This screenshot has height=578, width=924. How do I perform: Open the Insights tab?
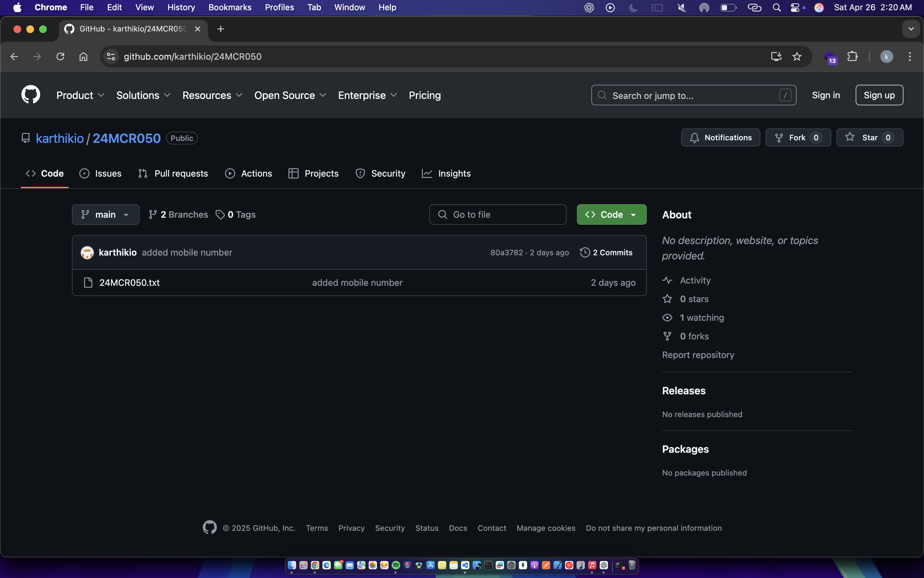coord(446,173)
